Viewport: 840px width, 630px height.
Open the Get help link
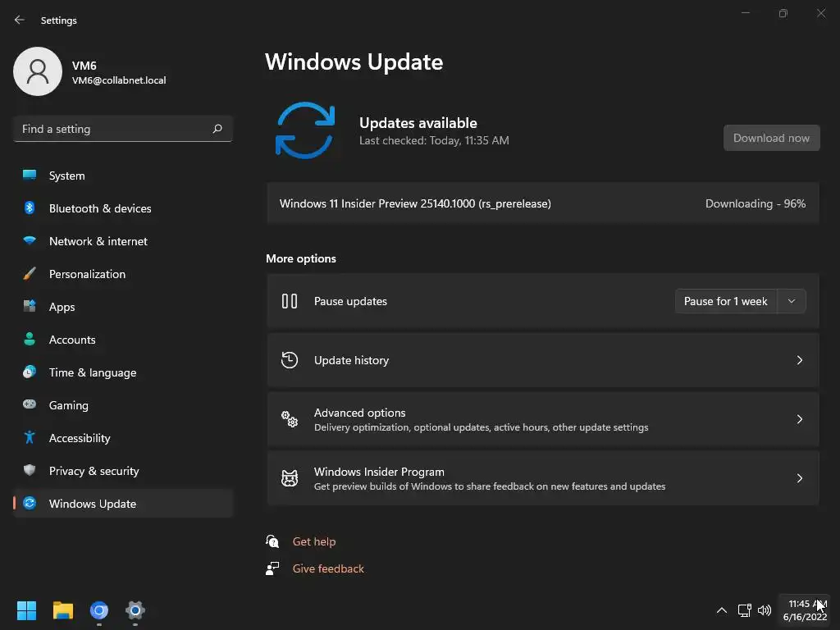314,541
